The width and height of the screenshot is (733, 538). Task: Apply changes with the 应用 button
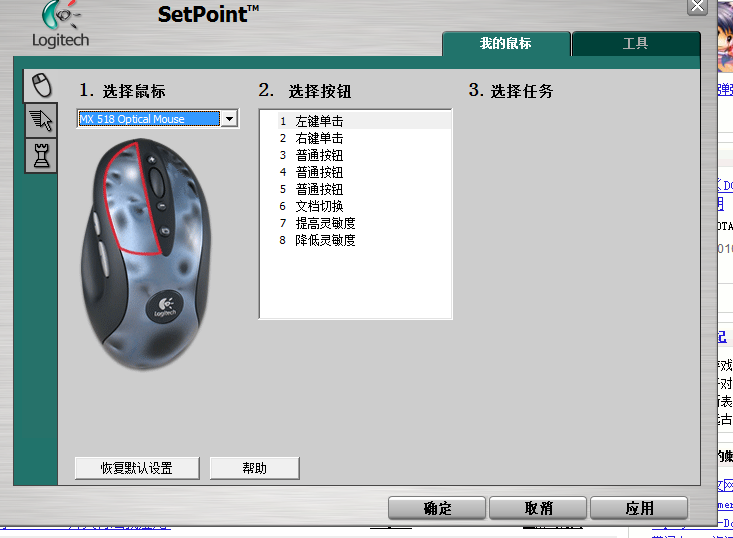639,508
